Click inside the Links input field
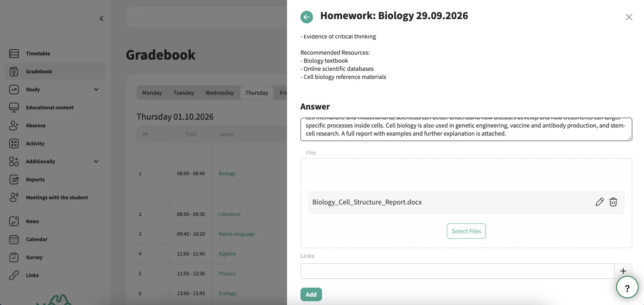This screenshot has height=305, width=644. pos(458,271)
